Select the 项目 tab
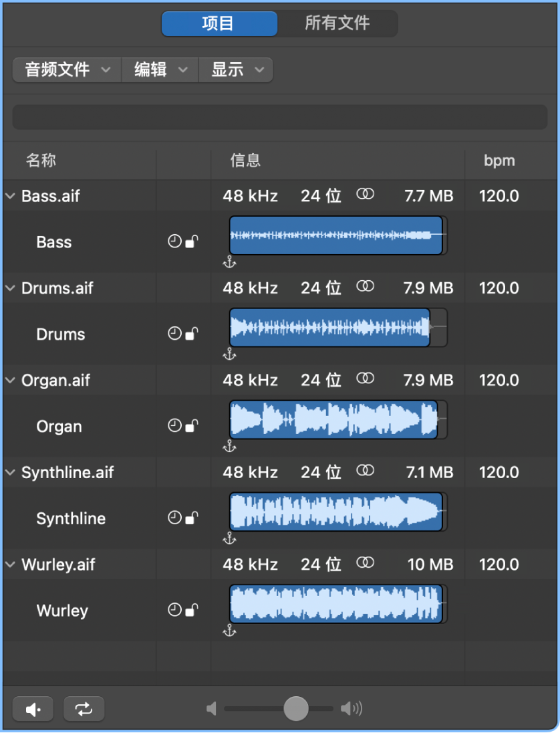560x733 pixels. 219,23
